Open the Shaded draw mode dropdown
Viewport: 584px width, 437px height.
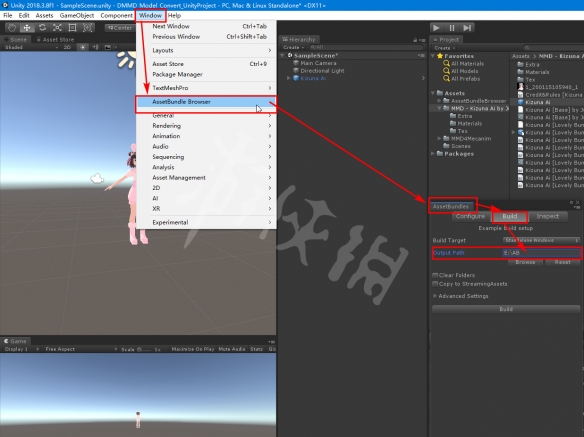(31, 47)
